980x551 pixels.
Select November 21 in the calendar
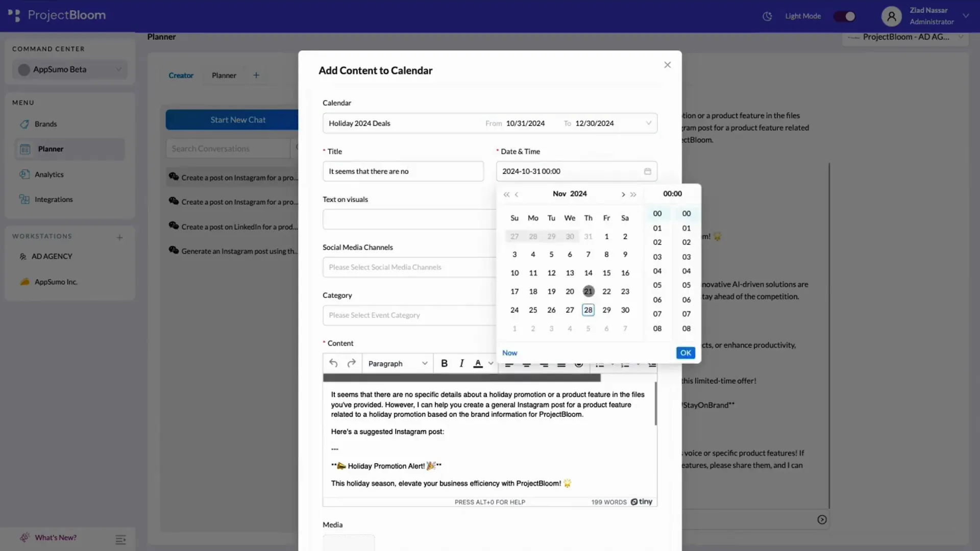(588, 291)
